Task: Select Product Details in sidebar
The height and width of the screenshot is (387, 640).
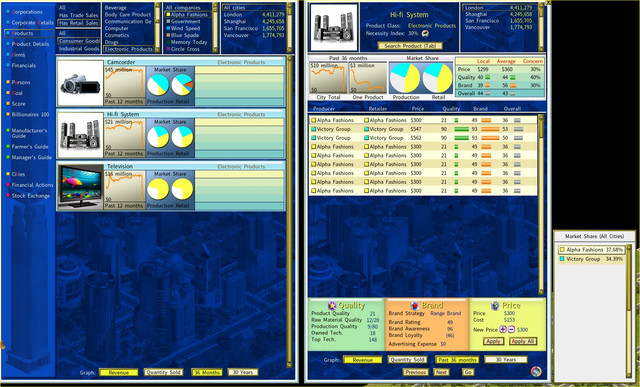Action: coord(30,44)
